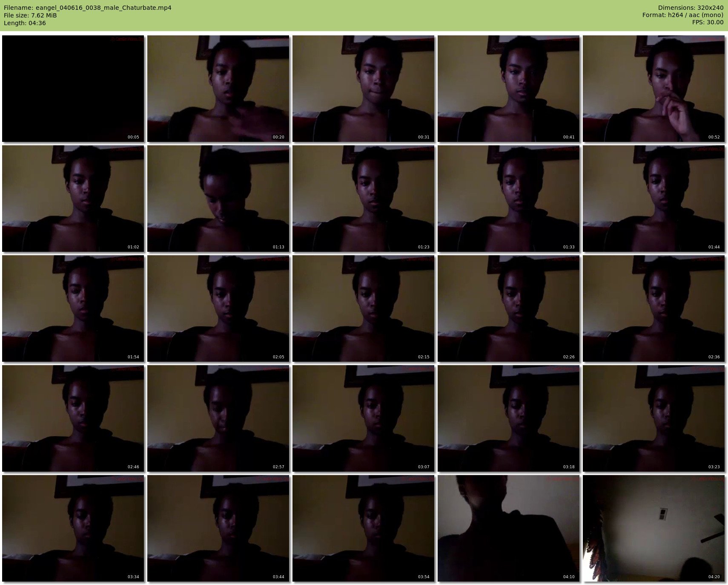Choose the frame marked 01:02
This screenshot has height=585, width=728.
click(x=73, y=199)
